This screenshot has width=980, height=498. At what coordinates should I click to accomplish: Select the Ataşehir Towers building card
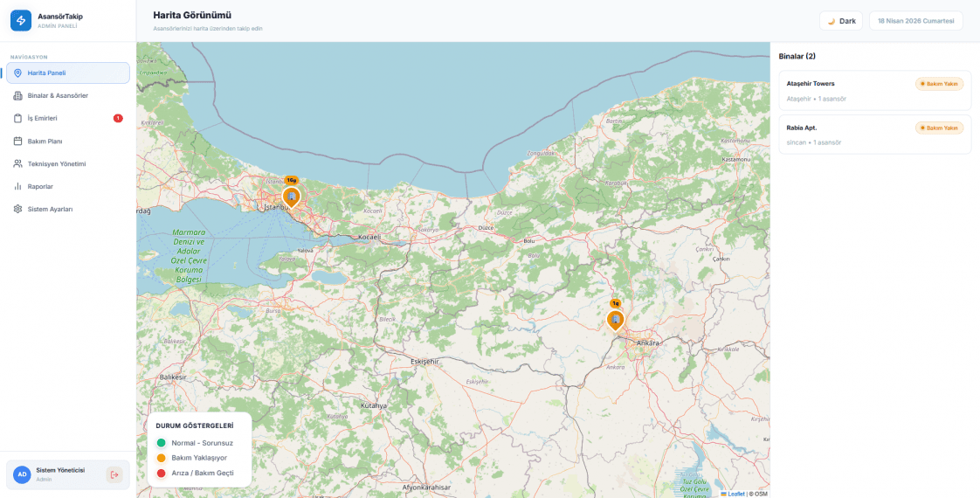pos(875,91)
